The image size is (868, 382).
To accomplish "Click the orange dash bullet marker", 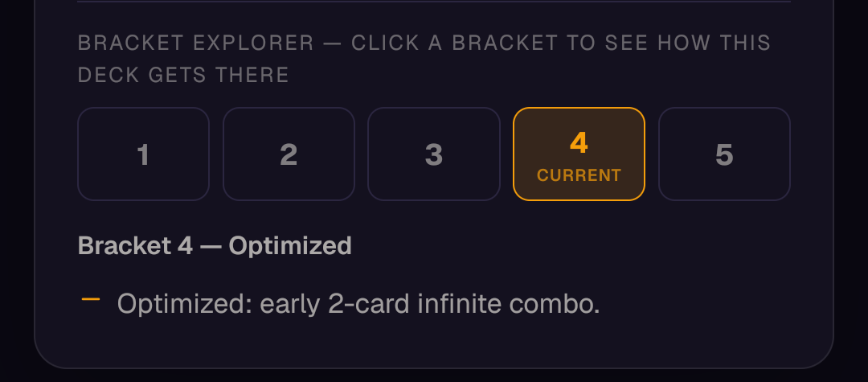I will coord(91,299).
